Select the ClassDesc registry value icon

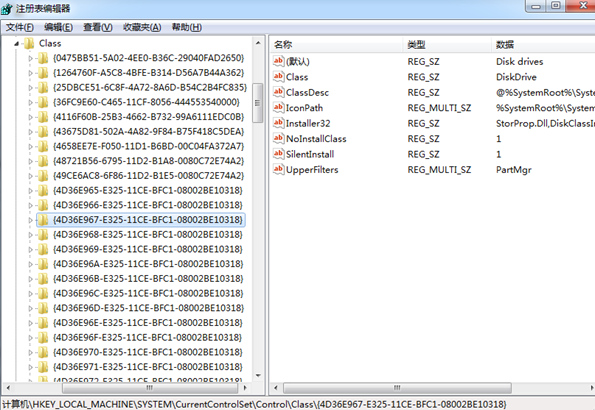[x=278, y=92]
